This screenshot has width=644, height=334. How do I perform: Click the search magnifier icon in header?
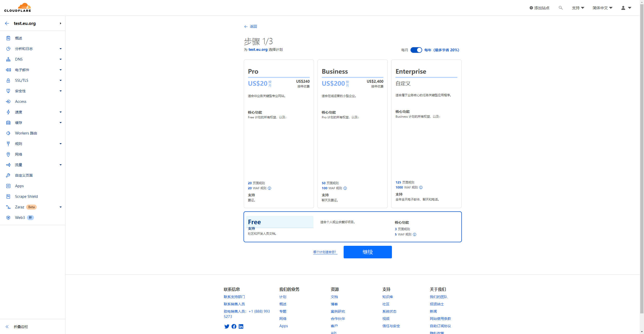pyautogui.click(x=560, y=8)
